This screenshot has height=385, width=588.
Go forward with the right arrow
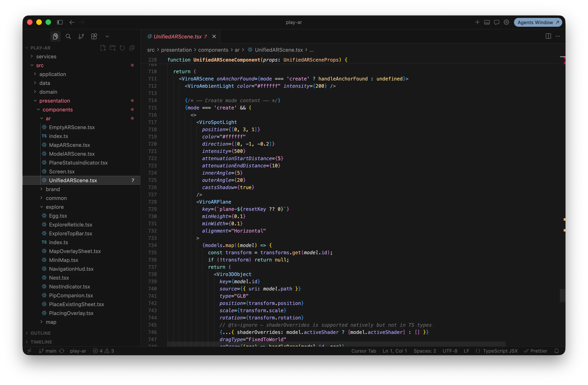(x=82, y=22)
